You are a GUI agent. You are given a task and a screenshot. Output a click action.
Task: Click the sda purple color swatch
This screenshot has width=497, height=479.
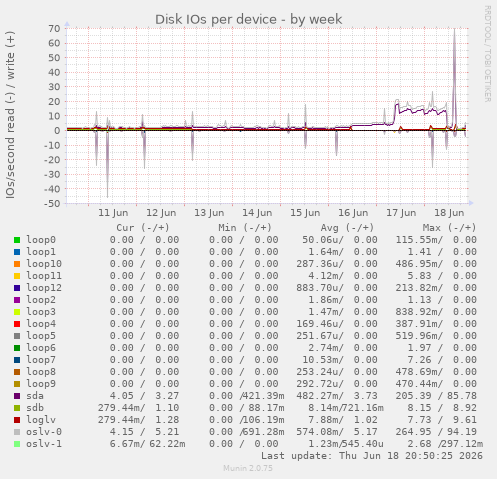[17, 396]
